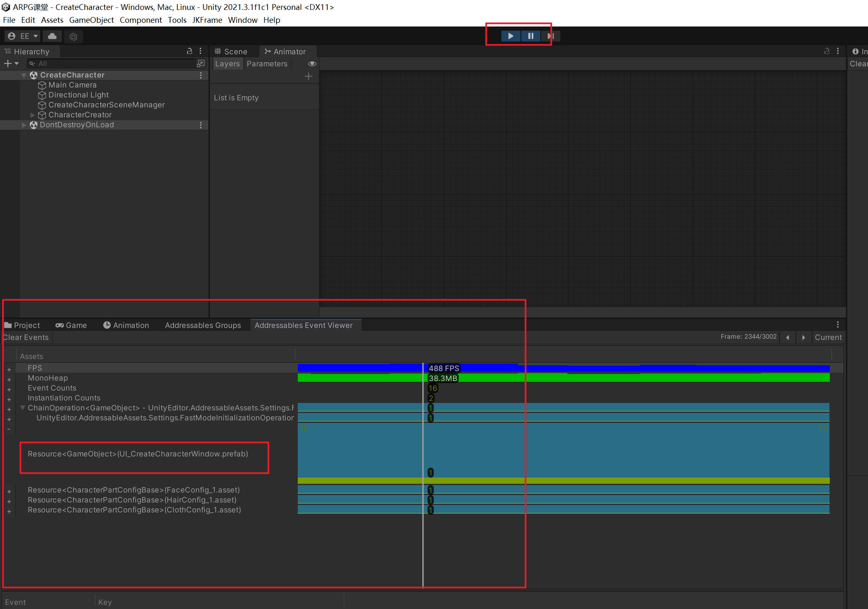Screen dimensions: 868x609
Task: Open CreateCharacter scene options menu
Action: pos(201,75)
